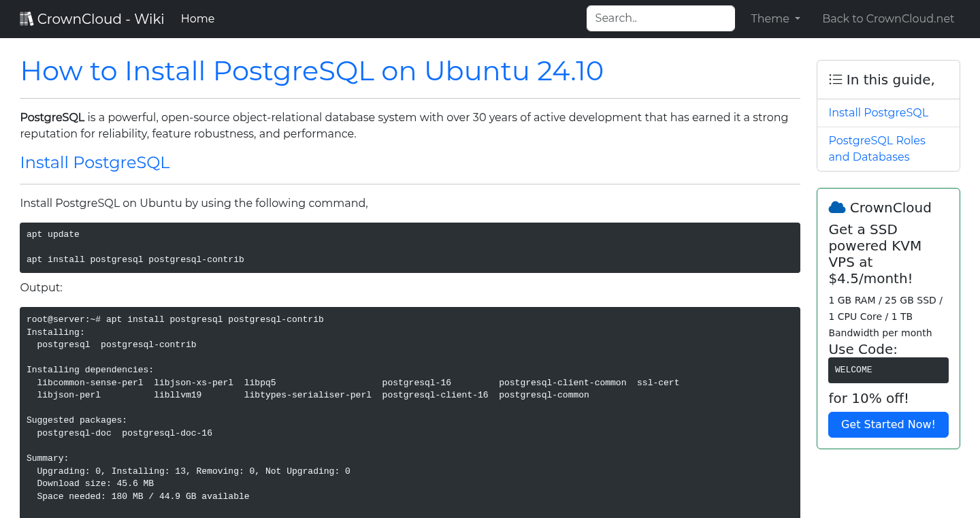Click the apt install command code block

click(410, 247)
